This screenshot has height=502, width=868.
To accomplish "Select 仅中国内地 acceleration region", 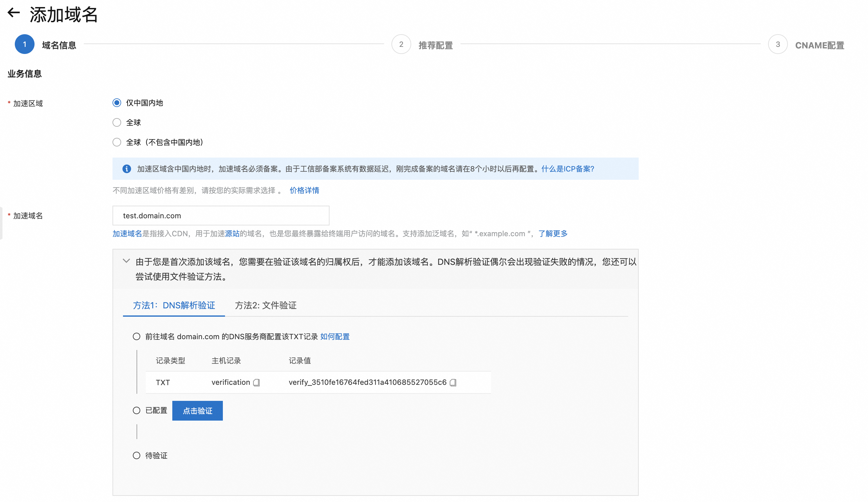I will (117, 103).
